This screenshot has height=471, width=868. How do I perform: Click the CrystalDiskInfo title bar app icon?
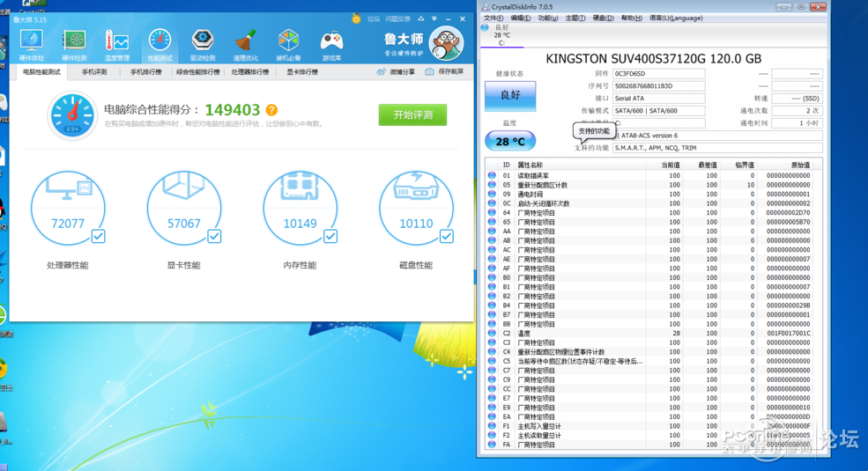click(x=486, y=7)
